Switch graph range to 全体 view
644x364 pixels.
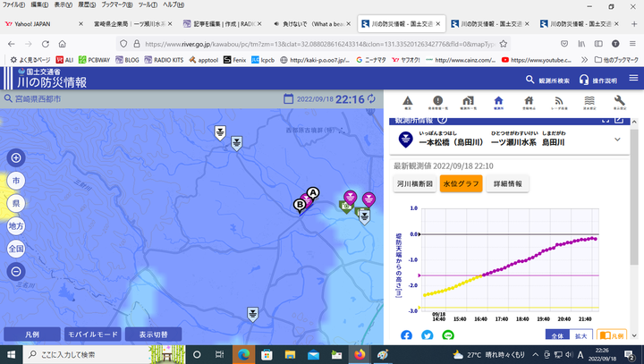[x=556, y=335]
